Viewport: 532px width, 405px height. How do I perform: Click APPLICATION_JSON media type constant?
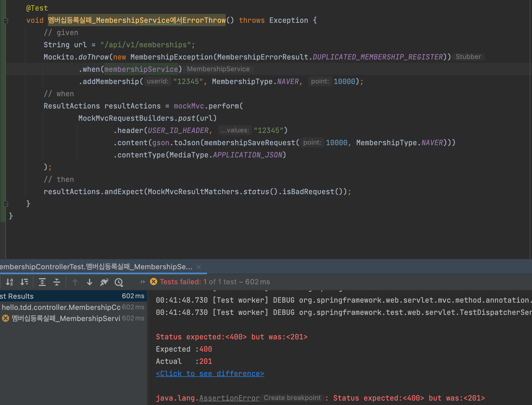pos(248,155)
